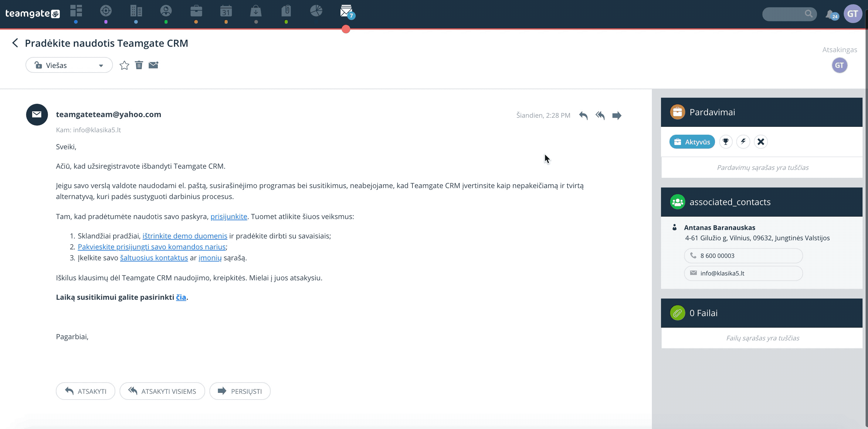868x429 pixels.
Task: Delete the email with trash icon
Action: pyautogui.click(x=139, y=65)
